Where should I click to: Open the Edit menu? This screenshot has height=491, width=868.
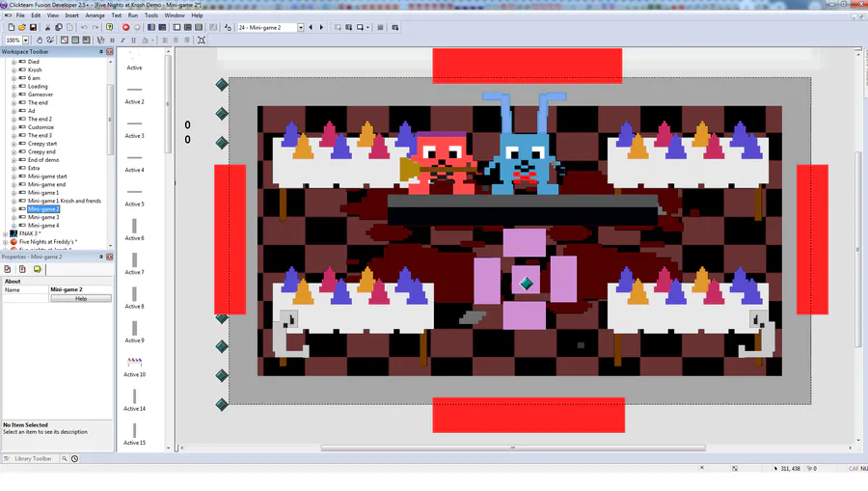coord(36,15)
